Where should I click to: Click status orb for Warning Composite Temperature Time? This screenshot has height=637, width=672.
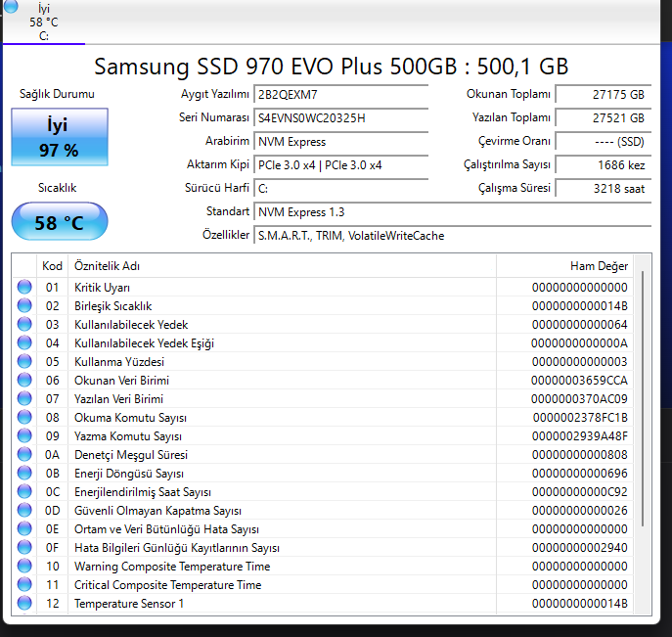[x=24, y=566]
